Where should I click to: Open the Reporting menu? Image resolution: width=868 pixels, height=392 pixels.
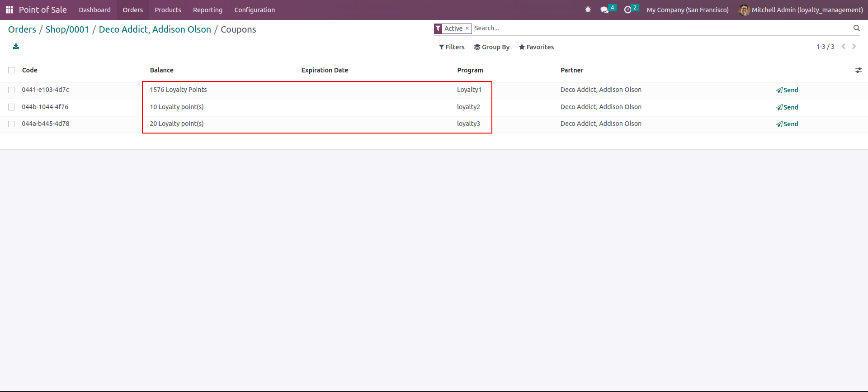coord(208,10)
